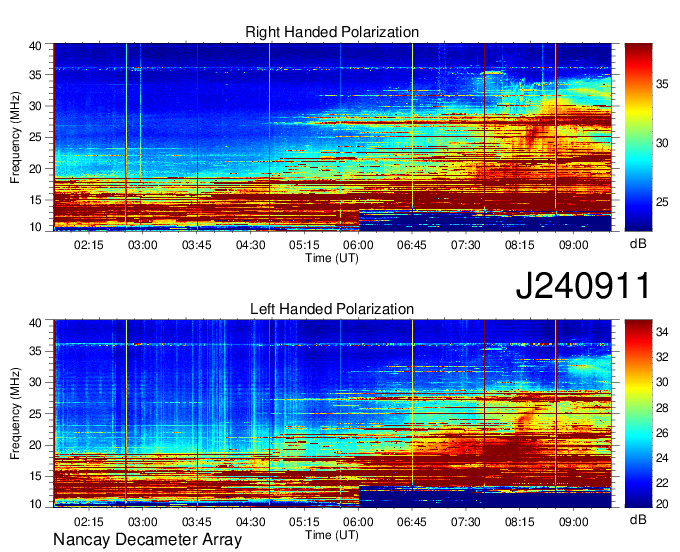
Task: Click "Frequency (MHz)" axis label of Right Handed plot
Action: click(15, 137)
